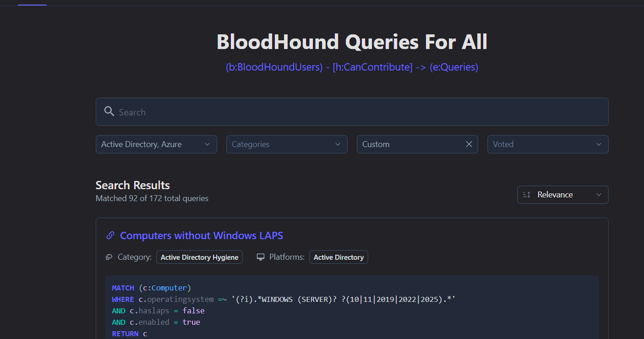Click the Matched 92 of 172 count text
The image size is (644, 339).
[x=152, y=198]
